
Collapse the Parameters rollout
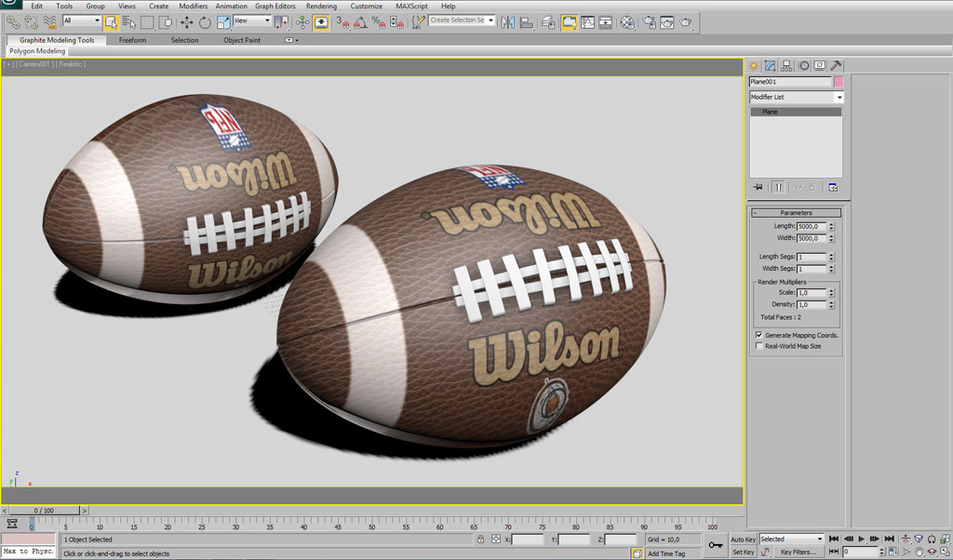point(797,213)
